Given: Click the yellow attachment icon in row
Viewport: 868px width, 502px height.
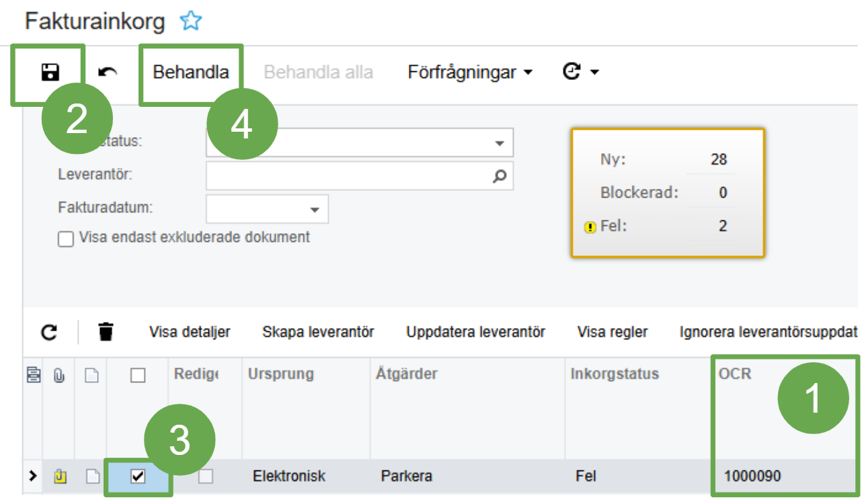Looking at the screenshot, I should 60,476.
